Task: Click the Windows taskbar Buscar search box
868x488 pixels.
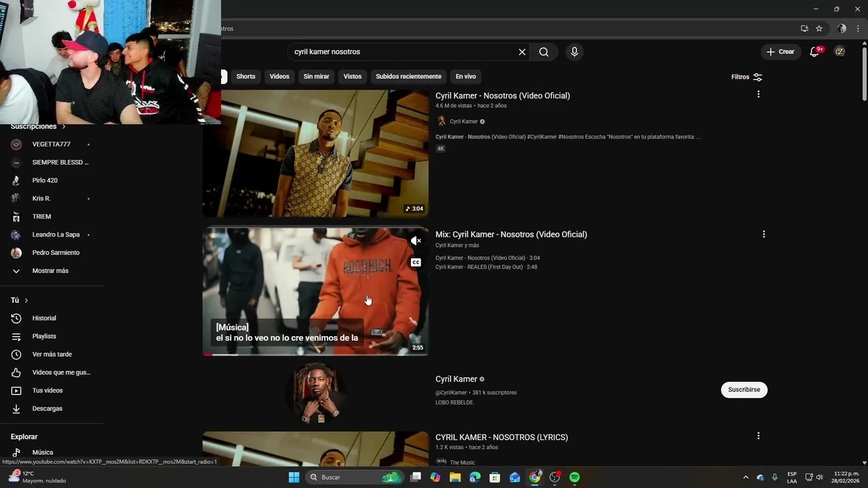Action: 354,477
